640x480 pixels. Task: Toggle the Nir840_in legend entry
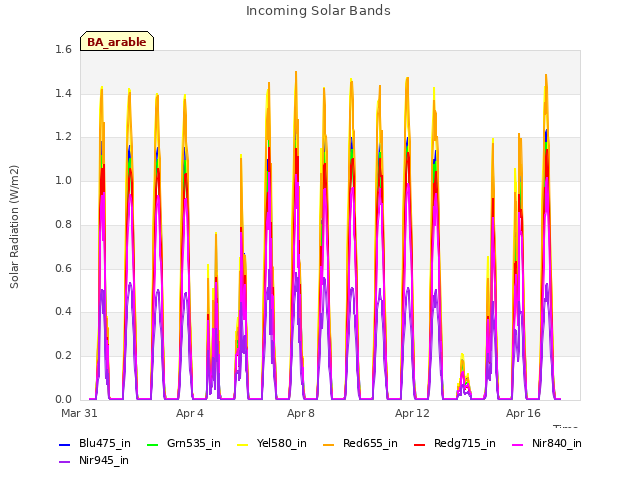coord(547,444)
